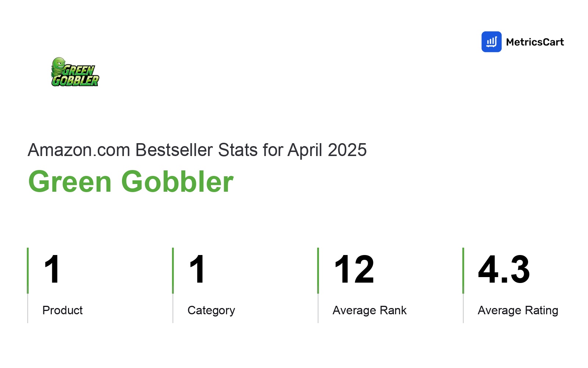
Task: Click the green bar beside Category stat
Action: [x=173, y=270]
